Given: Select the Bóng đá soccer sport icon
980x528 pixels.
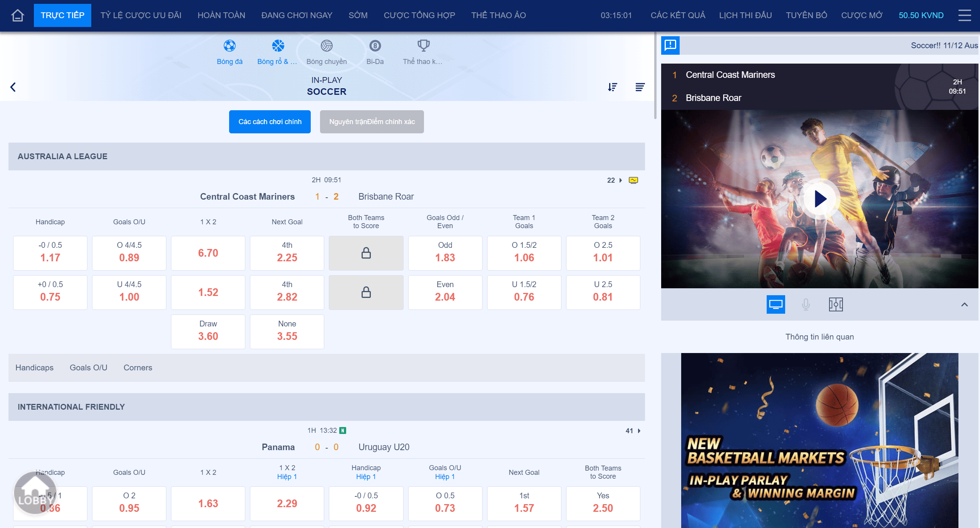Looking at the screenshot, I should coord(230,46).
